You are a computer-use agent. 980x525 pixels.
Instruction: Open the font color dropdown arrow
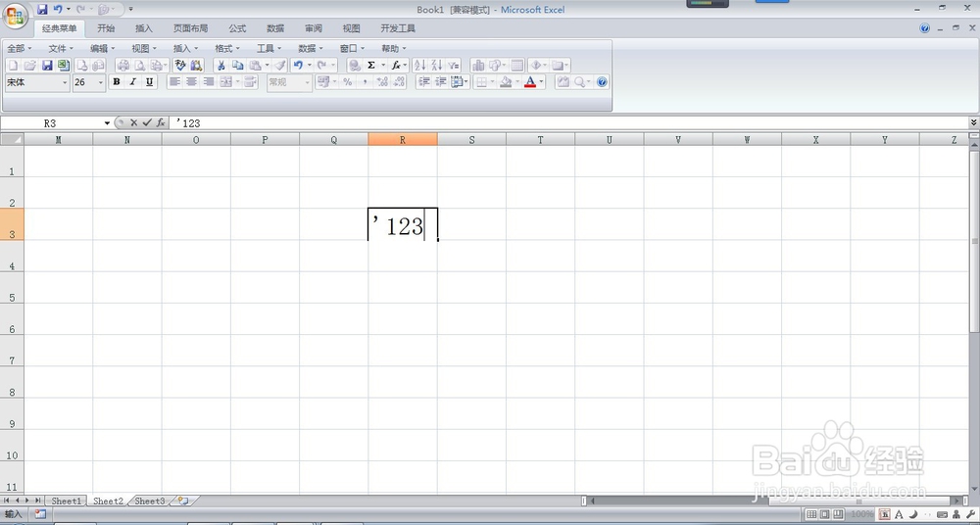click(x=541, y=82)
